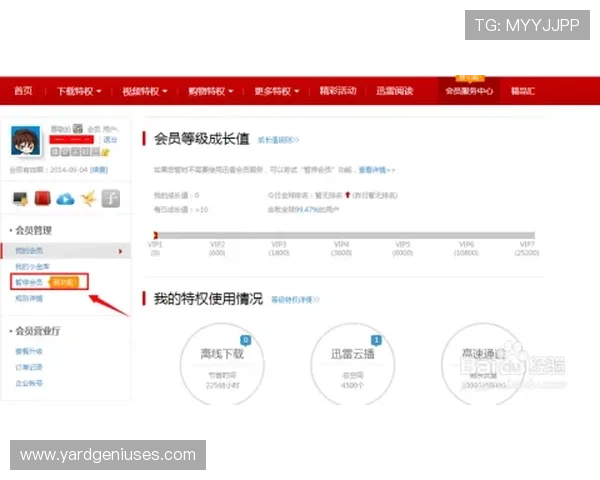Viewport: 600px width, 480px height.
Task: Click arrow on 我的会员 row
Action: tap(121, 251)
